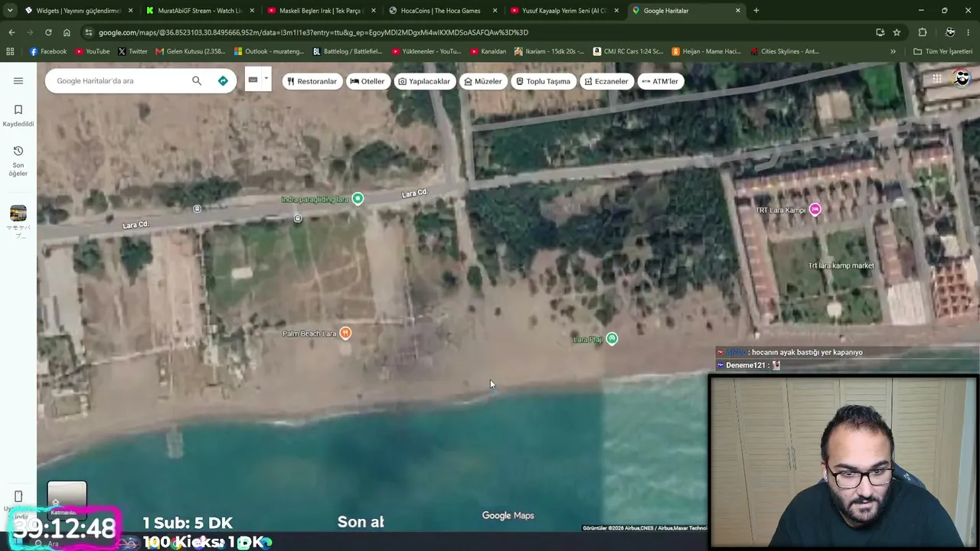Open the tab search dropdown arrow

(10, 11)
